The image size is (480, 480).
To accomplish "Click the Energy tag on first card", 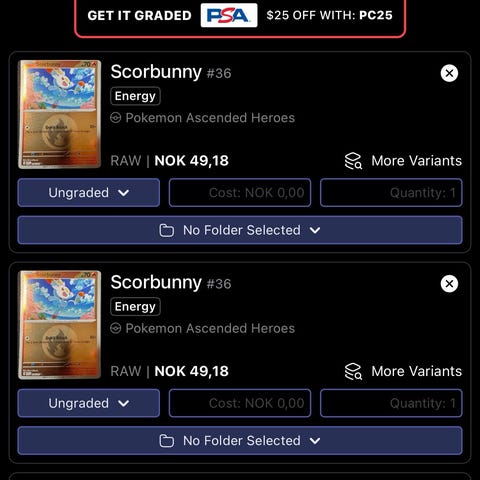I will (135, 96).
